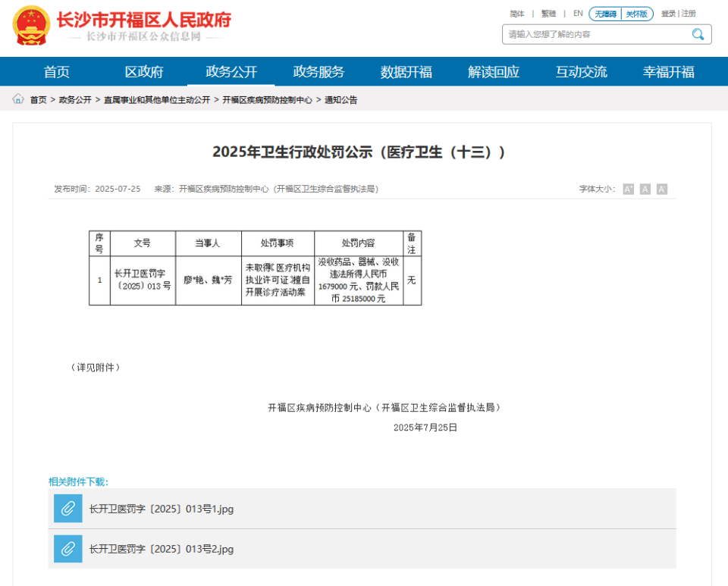Open the 数据开福 navigation menu
The width and height of the screenshot is (728, 586).
click(x=406, y=71)
